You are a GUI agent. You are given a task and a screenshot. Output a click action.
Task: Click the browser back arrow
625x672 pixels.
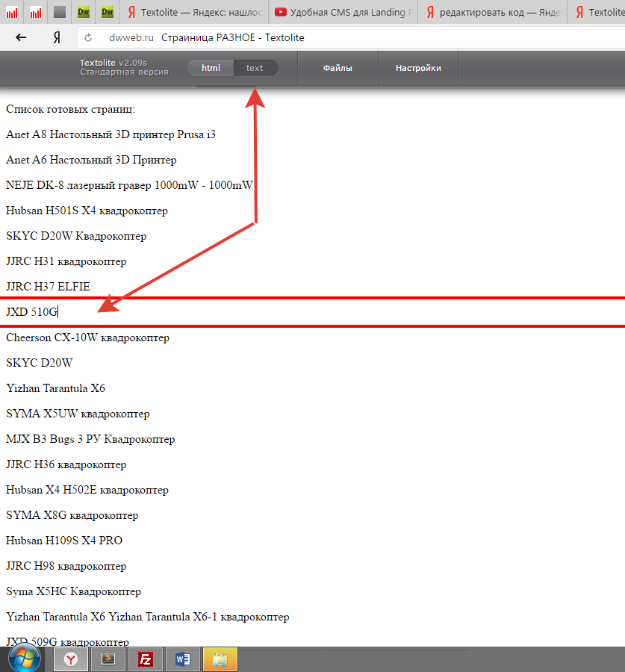tap(22, 37)
